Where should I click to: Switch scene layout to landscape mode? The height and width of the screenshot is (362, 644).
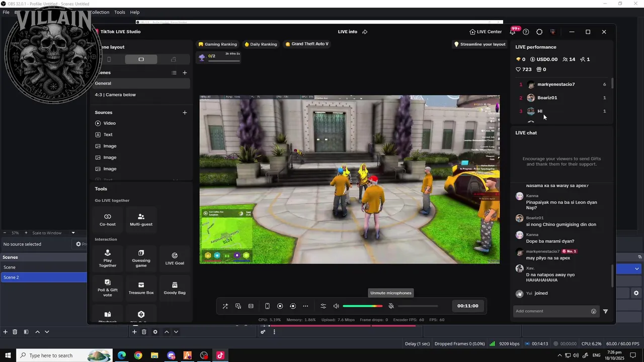point(141,59)
